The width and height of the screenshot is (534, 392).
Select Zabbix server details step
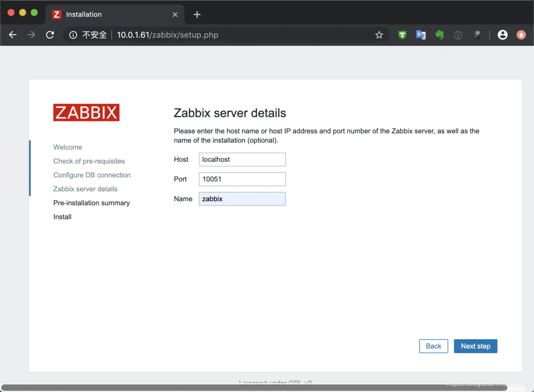pos(85,189)
